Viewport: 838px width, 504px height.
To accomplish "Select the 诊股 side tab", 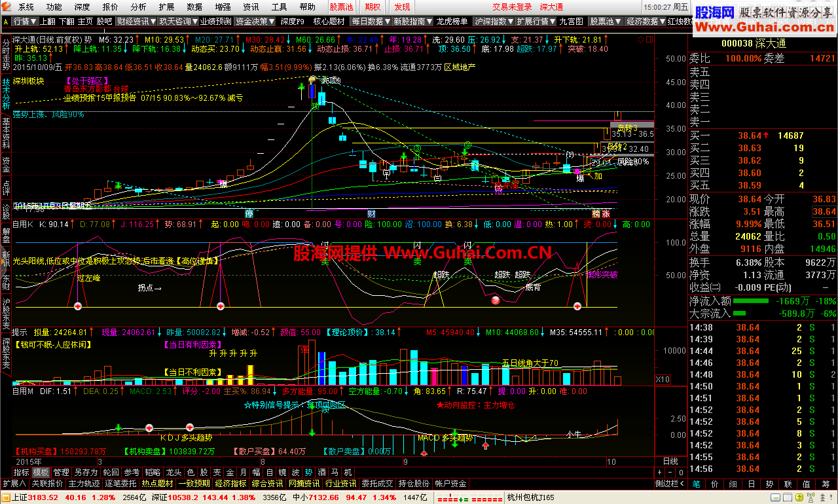I will pos(6,211).
